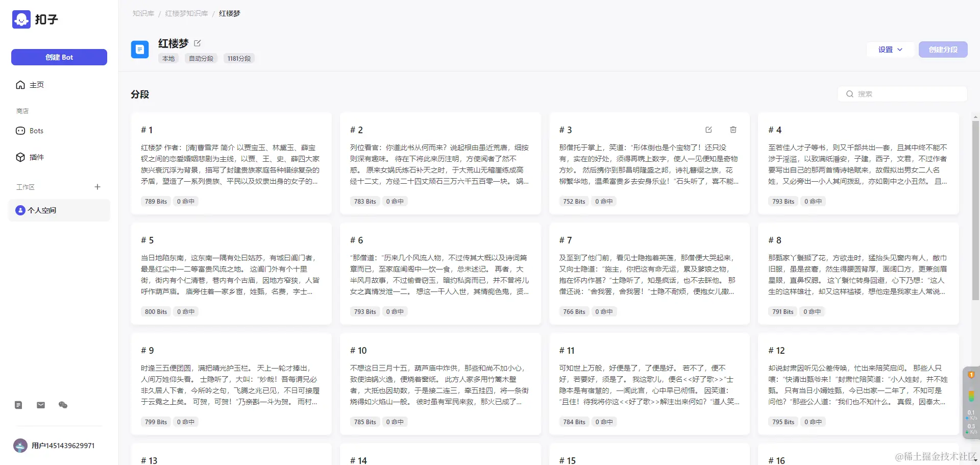The height and width of the screenshot is (465, 980).
Task: Click the 783 Bits label
Action: 365,202
